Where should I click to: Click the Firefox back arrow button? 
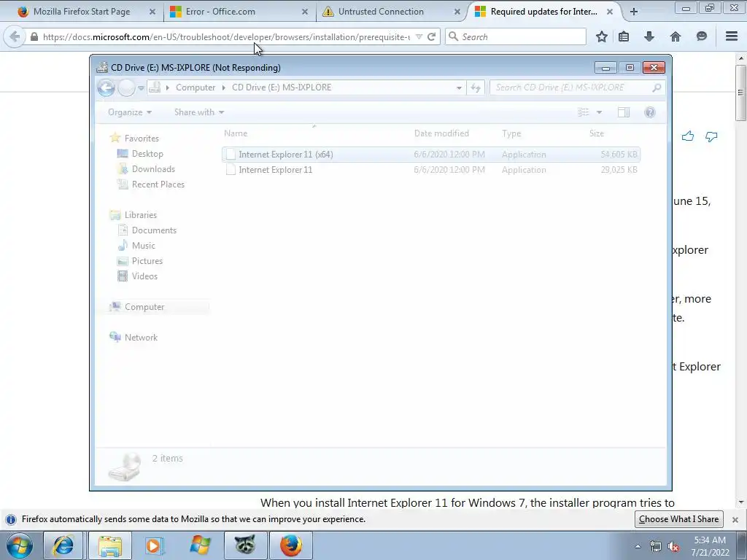15,36
